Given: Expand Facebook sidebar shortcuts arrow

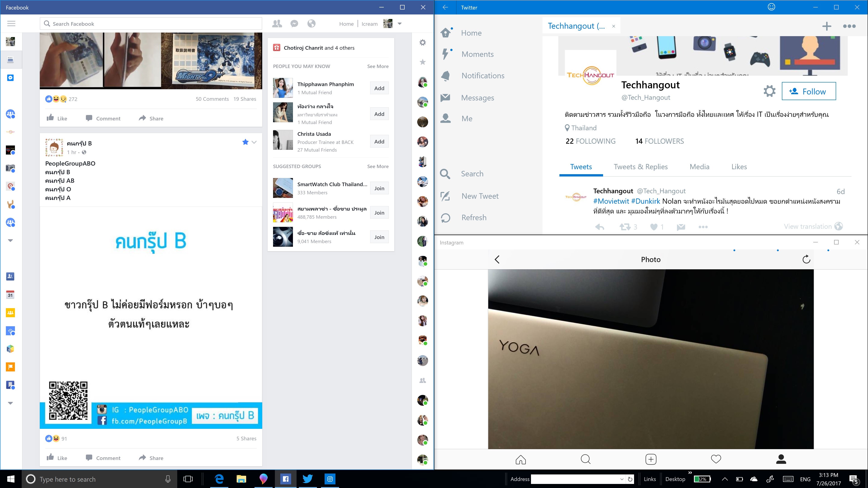Looking at the screenshot, I should (10, 240).
